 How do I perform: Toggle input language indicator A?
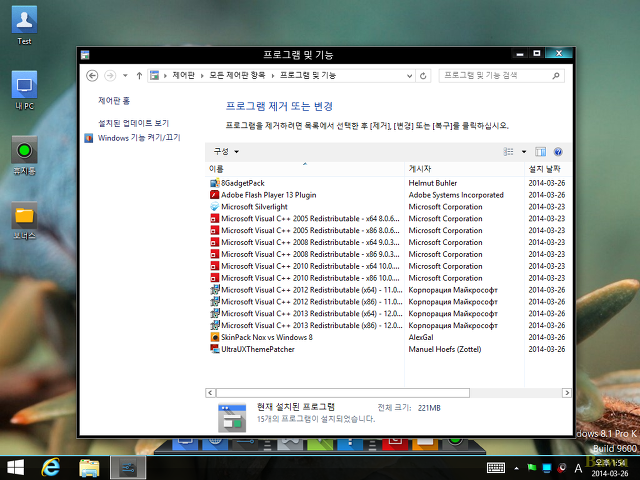(x=578, y=468)
